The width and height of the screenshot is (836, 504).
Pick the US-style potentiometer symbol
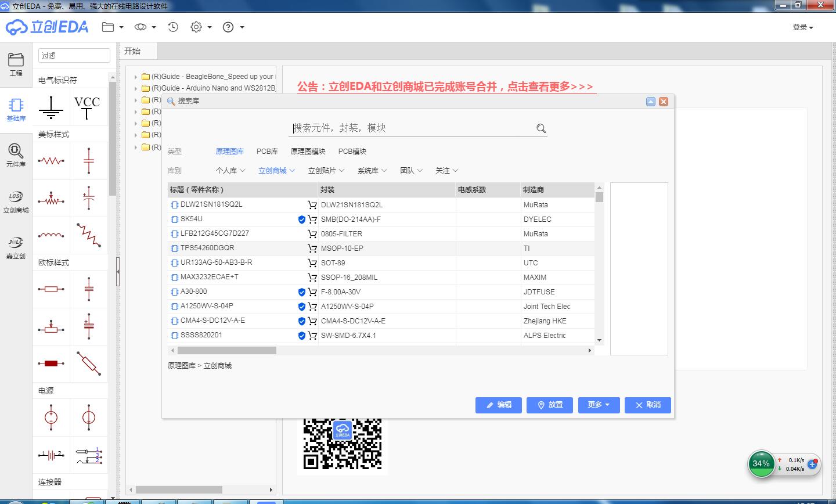pyautogui.click(x=51, y=199)
